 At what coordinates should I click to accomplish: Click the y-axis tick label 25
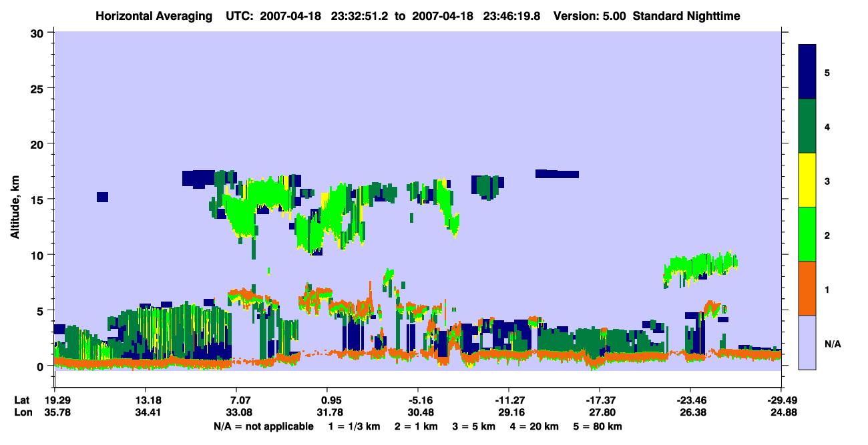point(39,88)
